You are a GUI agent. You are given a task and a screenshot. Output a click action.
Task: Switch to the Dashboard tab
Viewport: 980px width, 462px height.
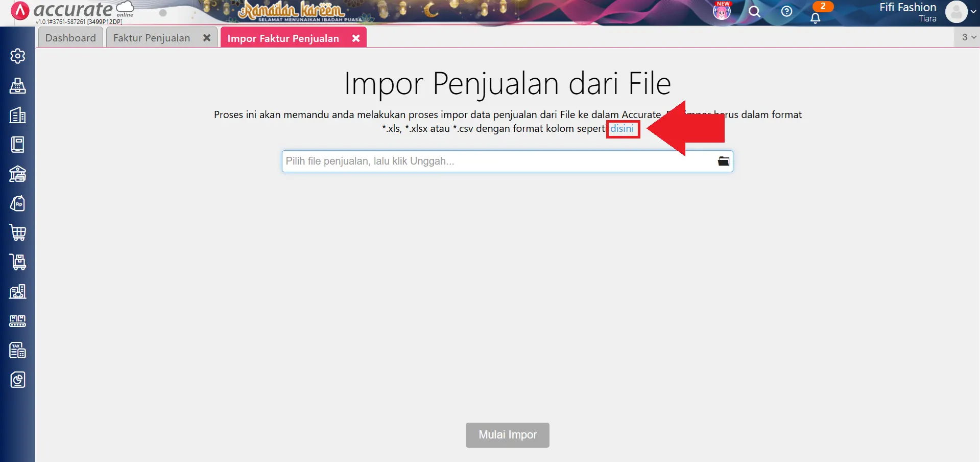click(70, 37)
